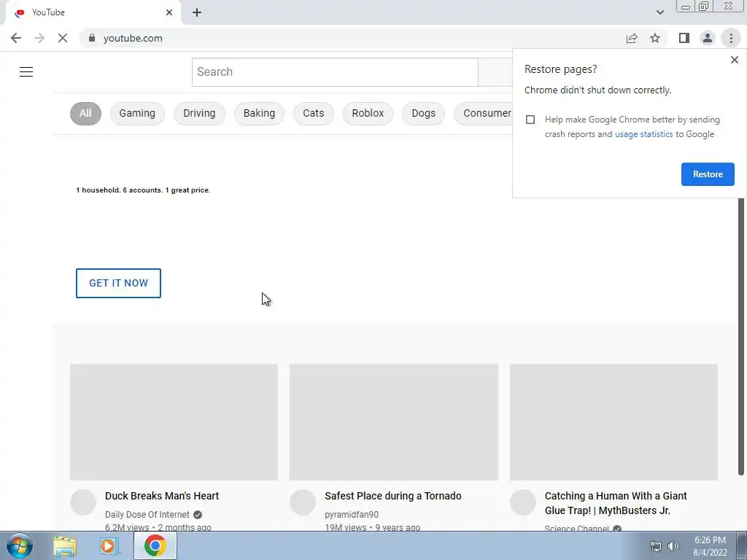Viewport: 747px width, 560px height.
Task: Select the Gaming filter chip
Action: point(137,113)
